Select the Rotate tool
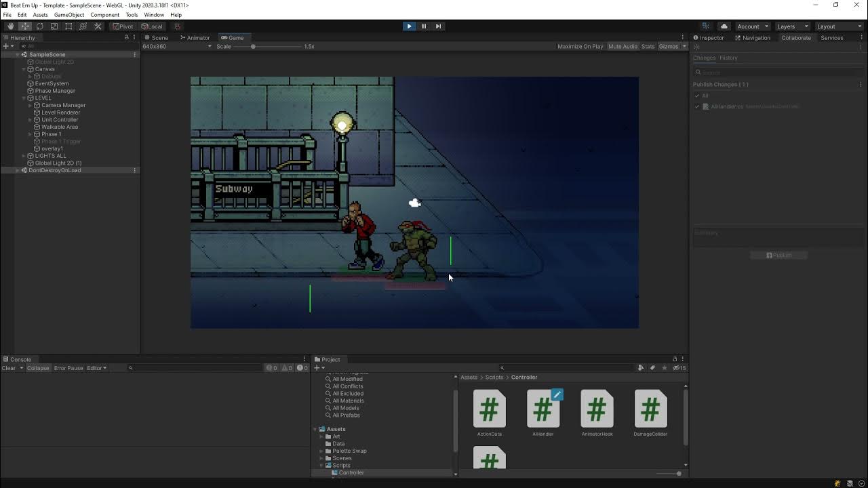The height and width of the screenshot is (488, 868). click(39, 26)
